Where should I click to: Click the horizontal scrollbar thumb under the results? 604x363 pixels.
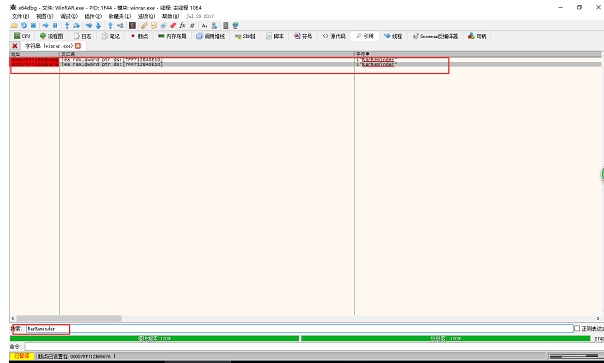tap(68, 318)
